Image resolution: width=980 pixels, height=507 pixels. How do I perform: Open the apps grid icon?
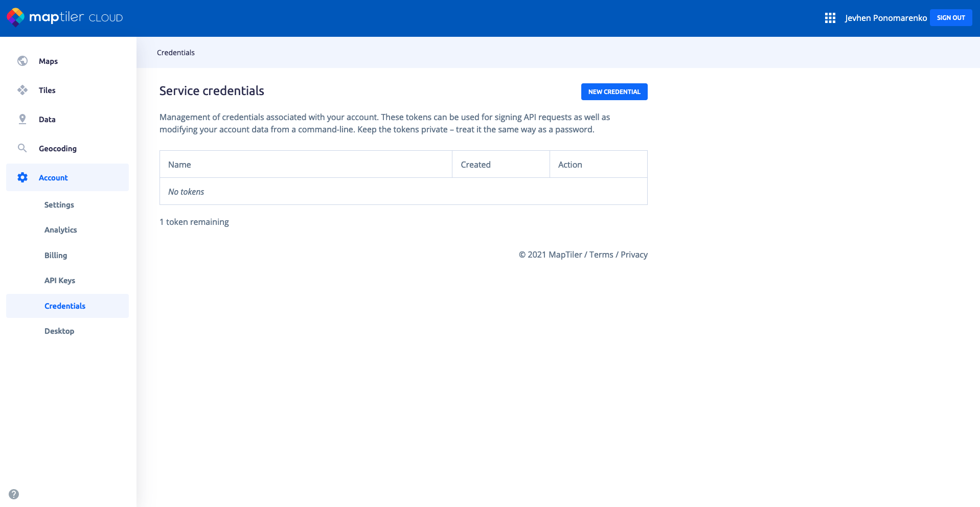[830, 18]
